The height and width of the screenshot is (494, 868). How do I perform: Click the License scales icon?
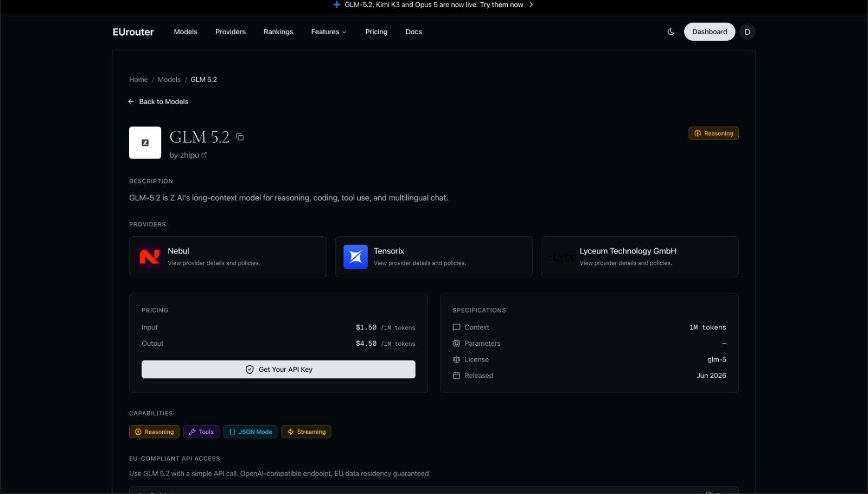pos(456,359)
